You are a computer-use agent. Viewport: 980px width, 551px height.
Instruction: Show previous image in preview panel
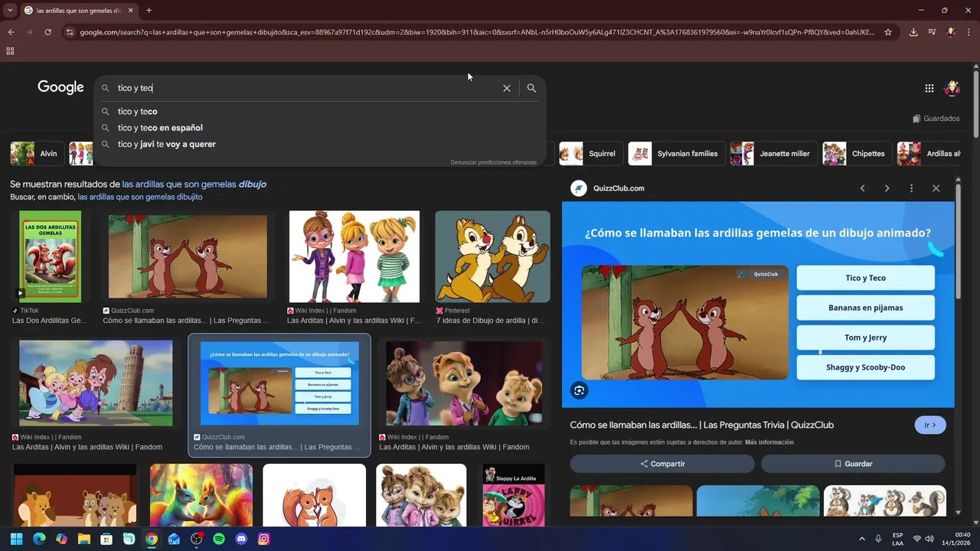pos(862,188)
